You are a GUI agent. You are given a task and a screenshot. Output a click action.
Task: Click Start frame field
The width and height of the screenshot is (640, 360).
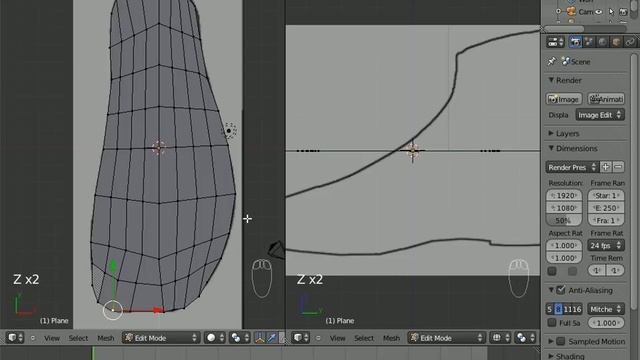pyautogui.click(x=606, y=196)
